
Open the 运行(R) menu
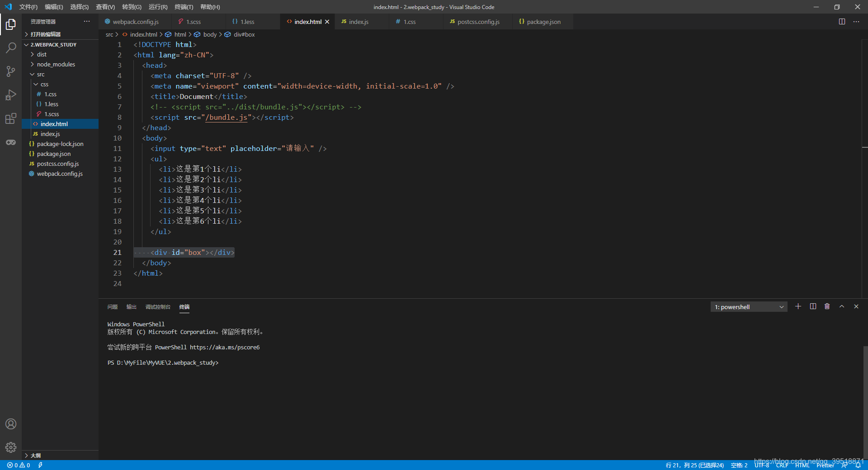click(158, 7)
